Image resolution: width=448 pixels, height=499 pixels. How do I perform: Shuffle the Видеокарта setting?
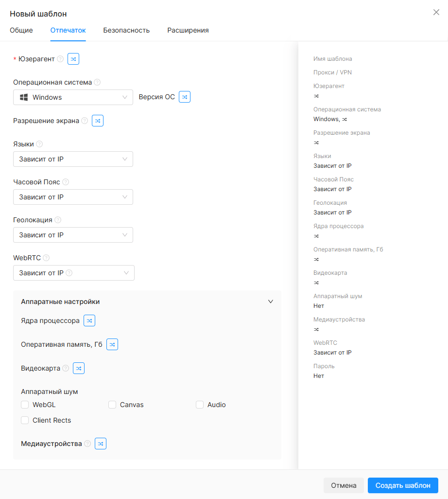pyautogui.click(x=79, y=368)
